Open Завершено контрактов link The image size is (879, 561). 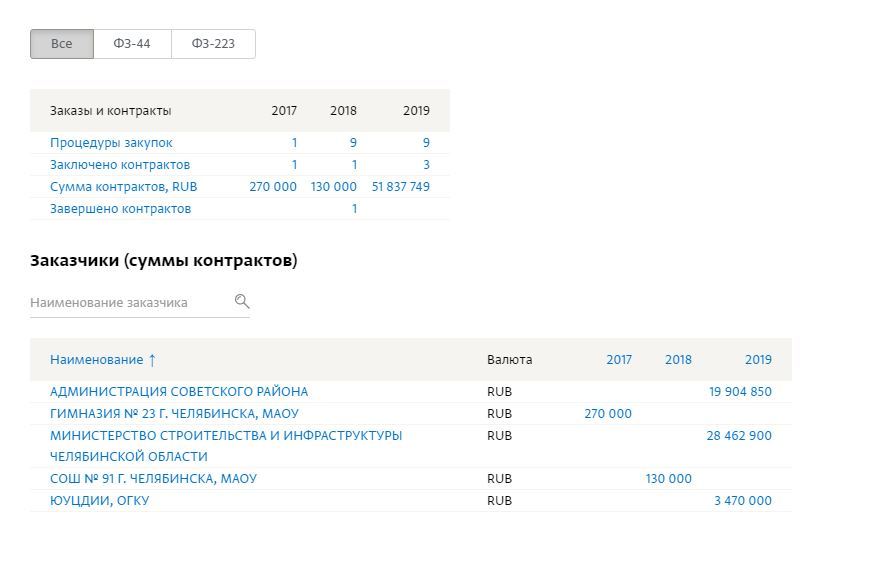(x=120, y=209)
